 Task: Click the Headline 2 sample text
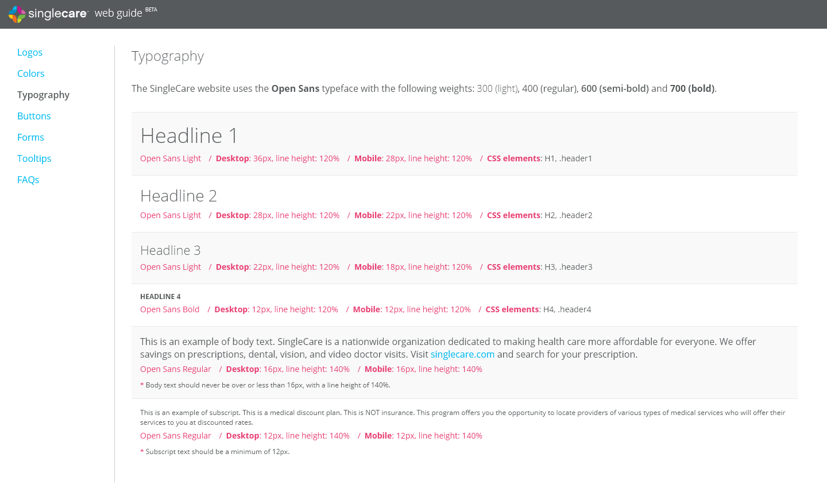pos(179,196)
